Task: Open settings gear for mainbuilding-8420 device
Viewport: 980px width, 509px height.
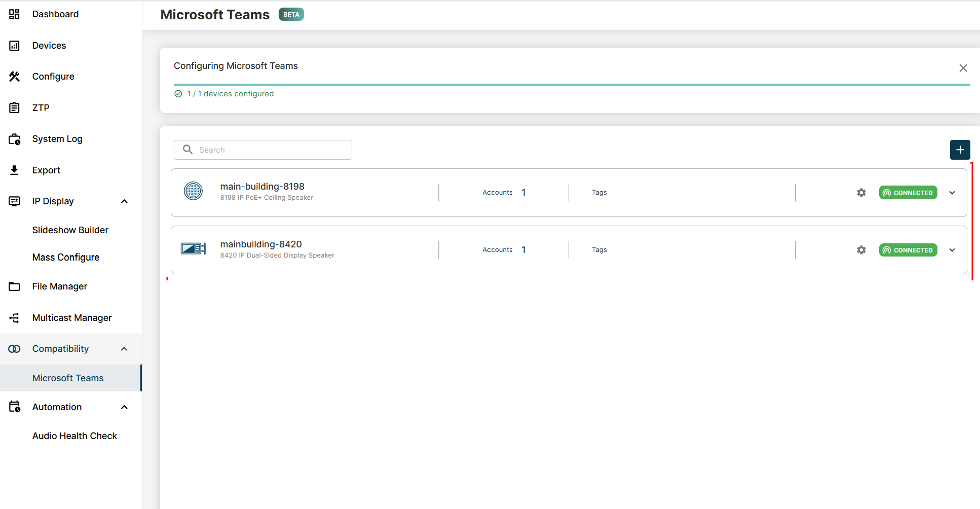Action: click(861, 250)
